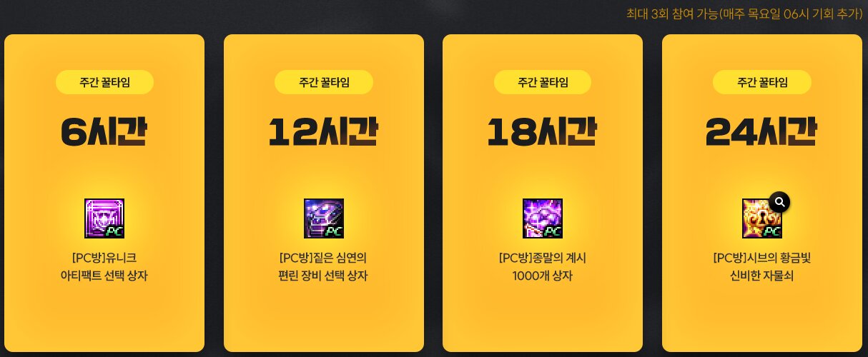This screenshot has width=868, height=357.
Task: Click the 1000개 상자 text line
Action: [543, 276]
